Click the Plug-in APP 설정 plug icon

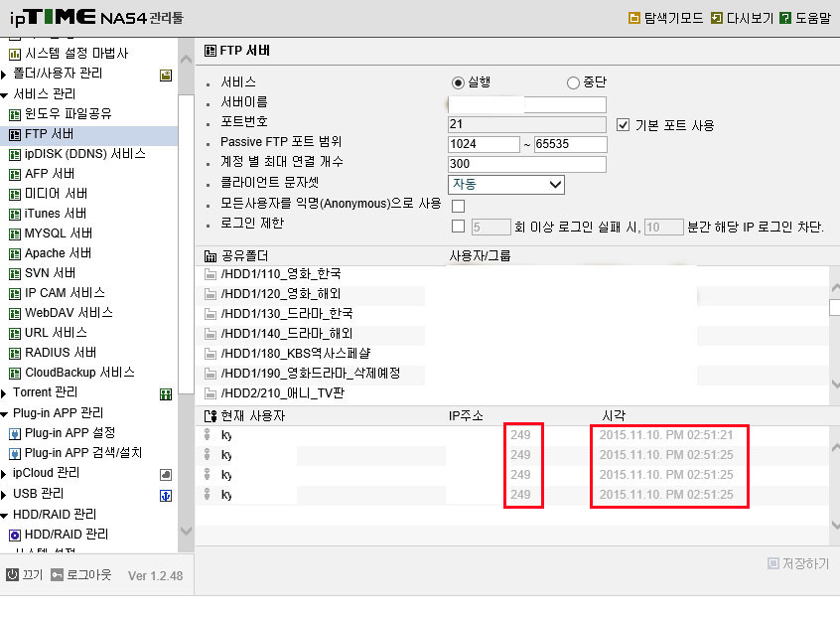15,433
